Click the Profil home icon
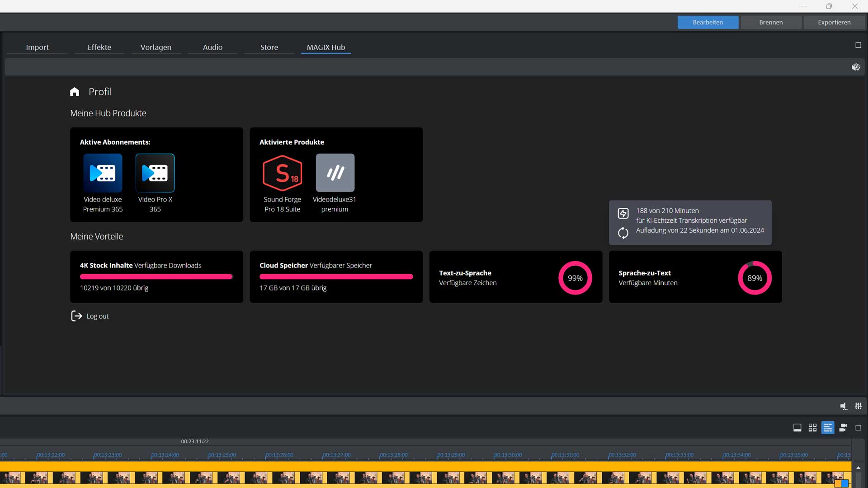This screenshot has height=488, width=868. click(x=75, y=92)
